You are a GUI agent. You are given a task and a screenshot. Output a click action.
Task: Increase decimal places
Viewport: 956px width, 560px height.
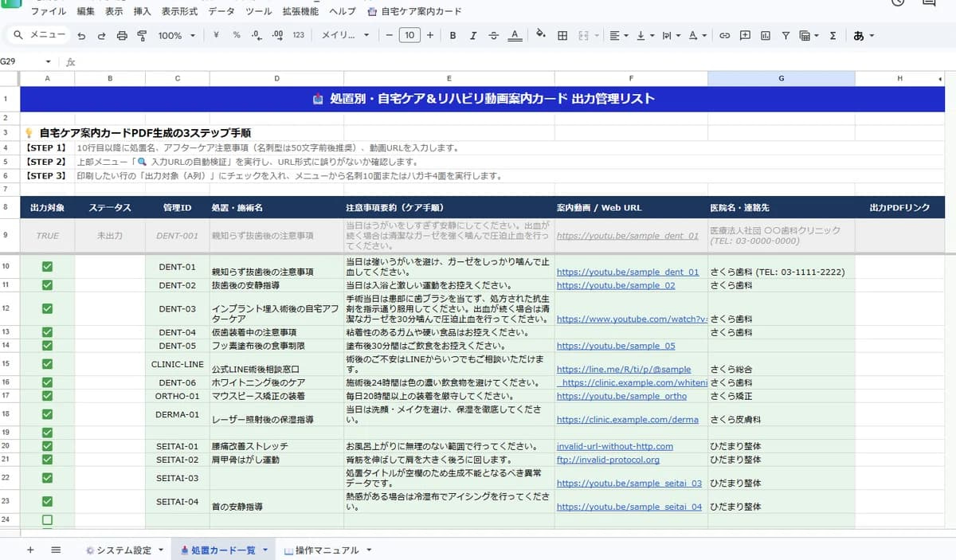(x=277, y=35)
